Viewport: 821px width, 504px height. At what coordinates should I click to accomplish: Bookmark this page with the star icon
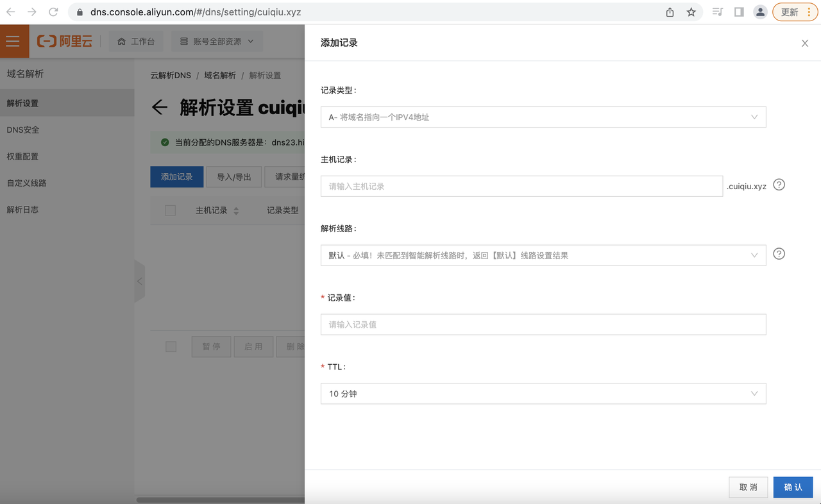(691, 12)
